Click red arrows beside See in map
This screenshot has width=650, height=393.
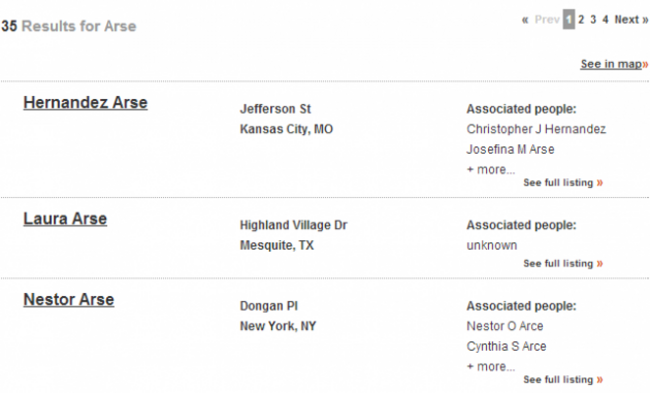[645, 64]
